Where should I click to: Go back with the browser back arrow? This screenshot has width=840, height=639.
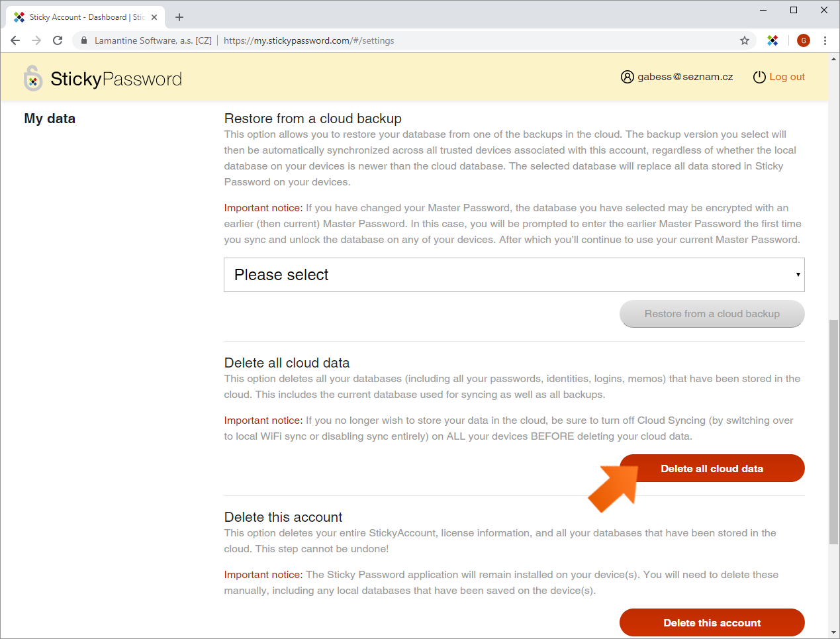[x=15, y=40]
